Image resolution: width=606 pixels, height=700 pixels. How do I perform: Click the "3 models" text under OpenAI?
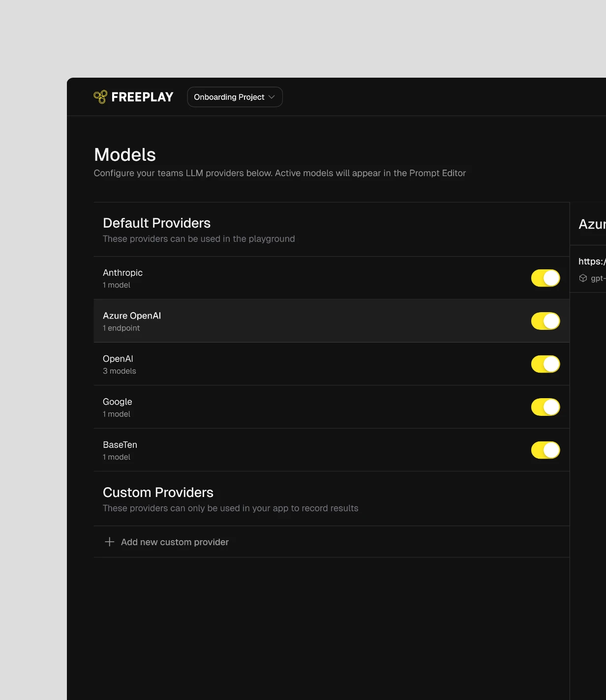(x=120, y=371)
